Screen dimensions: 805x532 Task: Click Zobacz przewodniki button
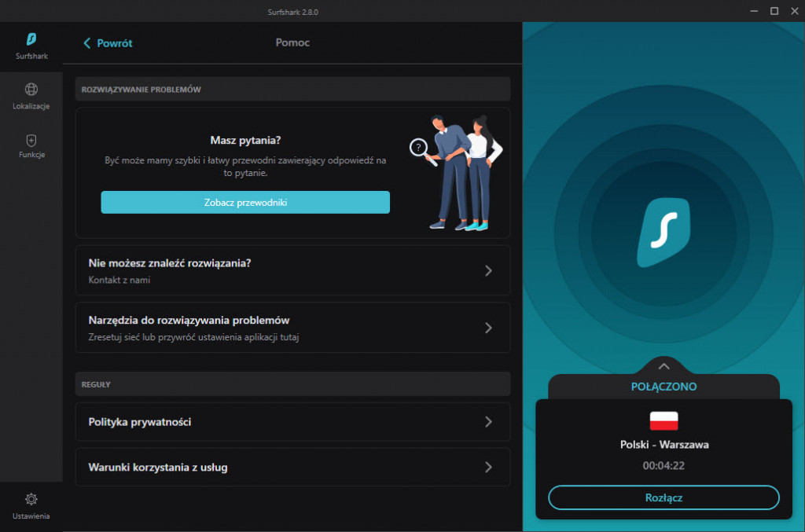pyautogui.click(x=245, y=202)
